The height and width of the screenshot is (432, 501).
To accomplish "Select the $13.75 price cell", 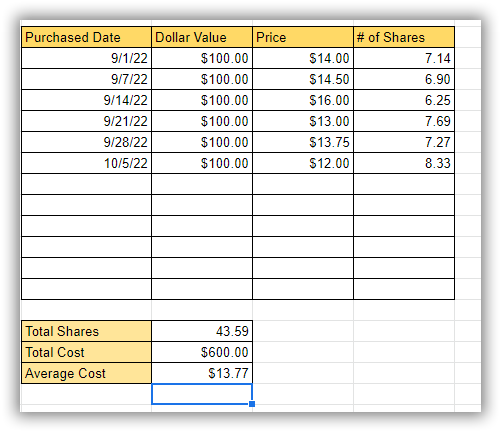I will click(303, 142).
